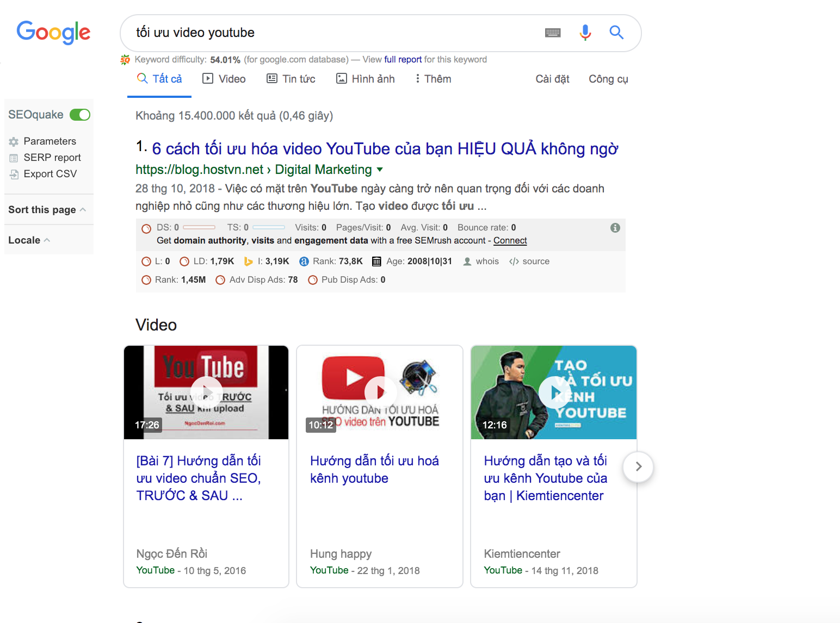Click the DS score progress bar
The height and width of the screenshot is (623, 840).
coord(199,228)
